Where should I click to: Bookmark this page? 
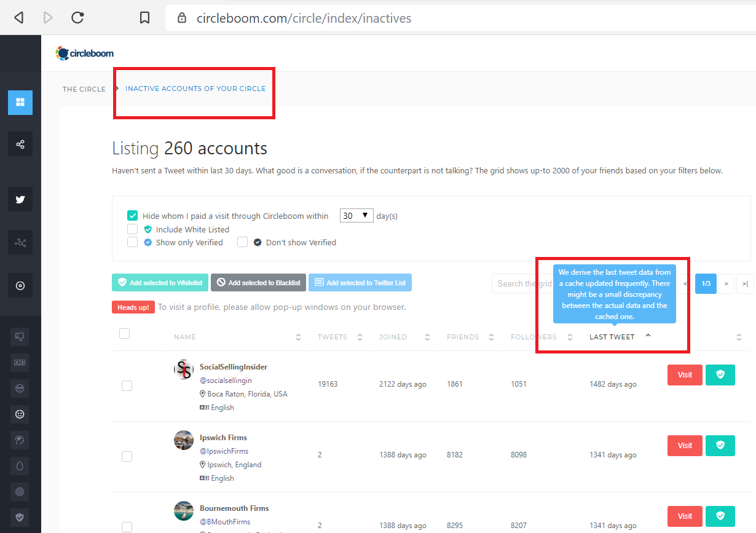tap(144, 18)
